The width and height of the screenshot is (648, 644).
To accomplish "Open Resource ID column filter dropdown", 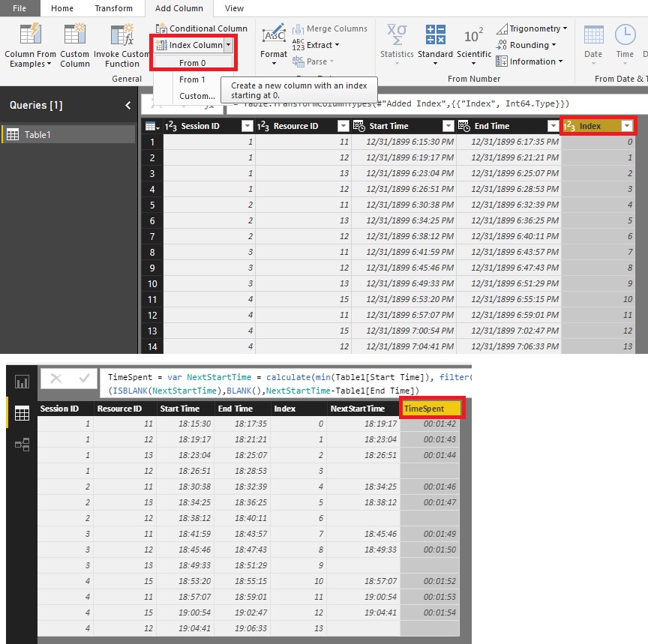I will tap(343, 127).
